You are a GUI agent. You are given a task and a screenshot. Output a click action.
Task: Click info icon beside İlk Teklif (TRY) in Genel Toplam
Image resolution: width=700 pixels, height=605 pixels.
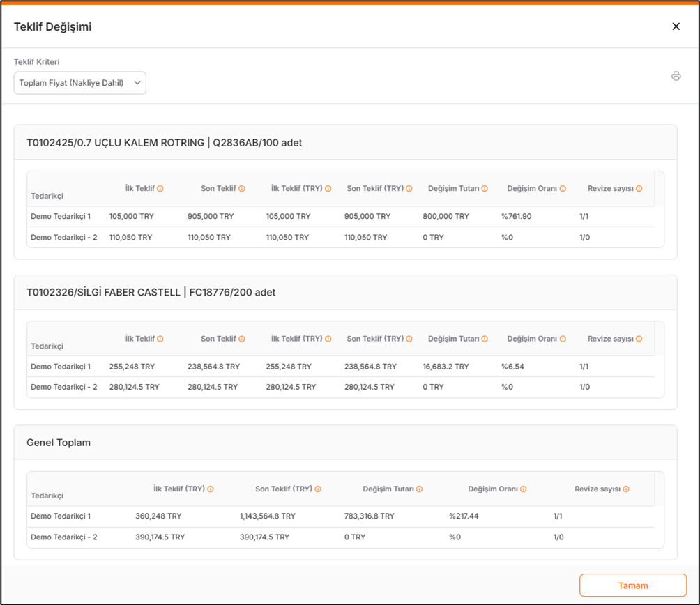click(211, 489)
